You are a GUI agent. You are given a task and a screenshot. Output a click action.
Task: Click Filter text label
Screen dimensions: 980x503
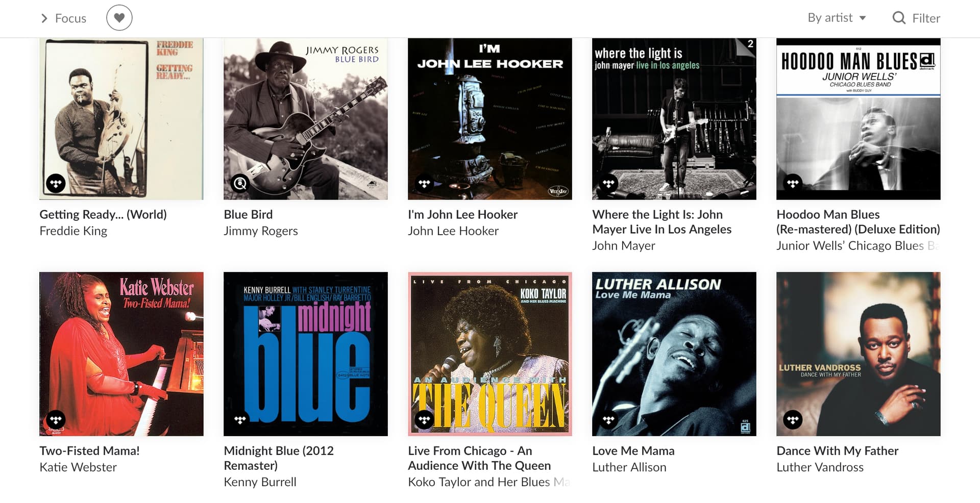click(926, 18)
